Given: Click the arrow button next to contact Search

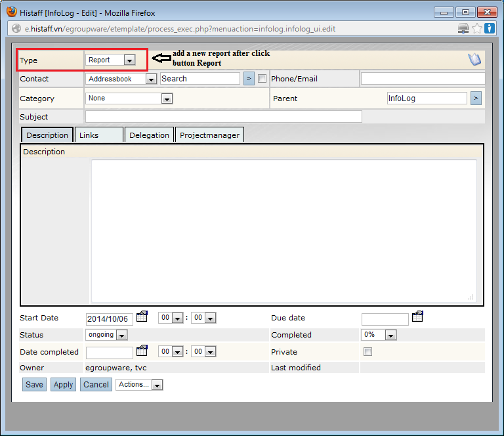Looking at the screenshot, I should (249, 79).
